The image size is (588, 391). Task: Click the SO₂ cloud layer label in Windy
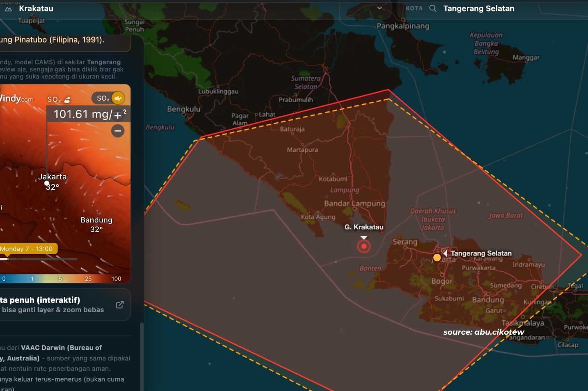(x=59, y=99)
